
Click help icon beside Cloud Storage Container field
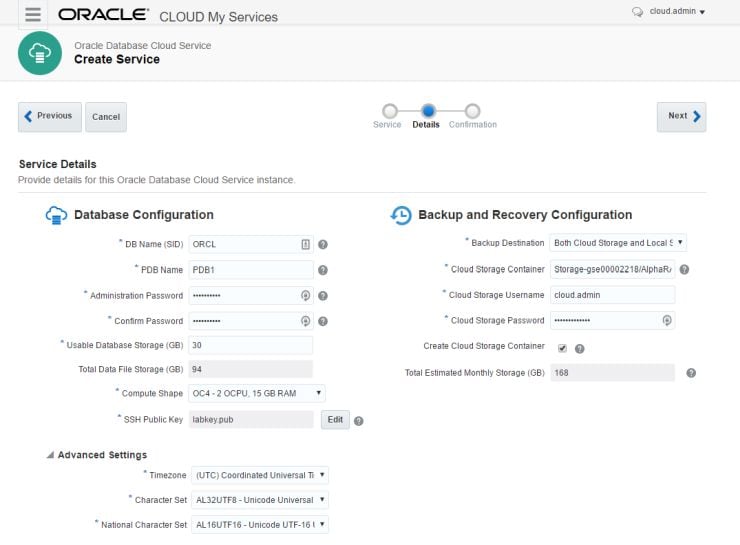684,269
